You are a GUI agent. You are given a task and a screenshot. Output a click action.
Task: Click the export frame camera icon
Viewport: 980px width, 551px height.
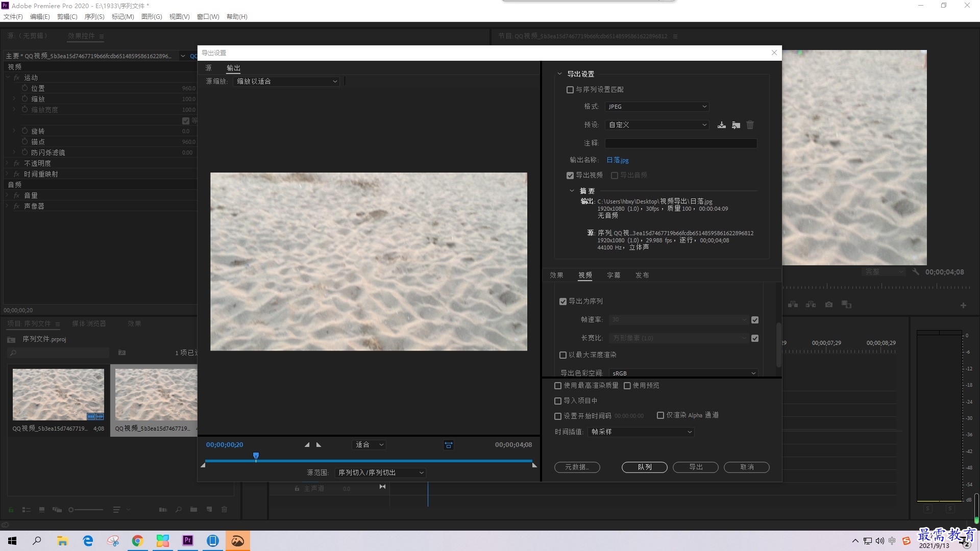tap(828, 305)
